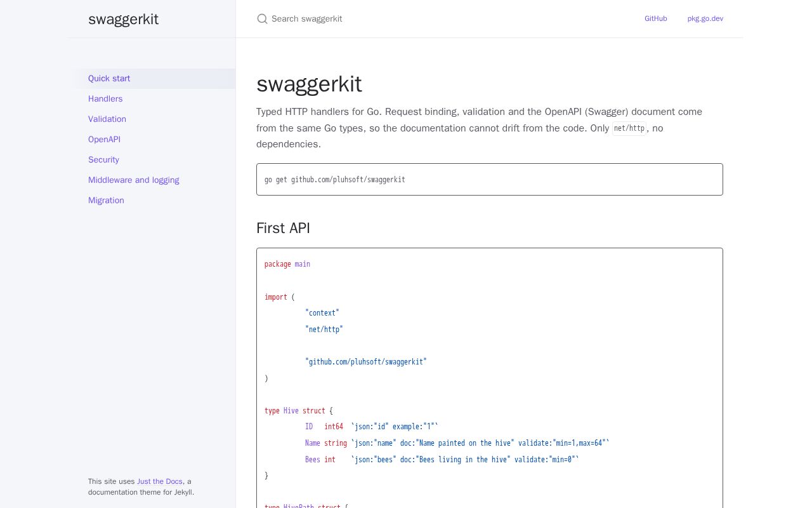Follow the Just the Docs link
The height and width of the screenshot is (508, 812).
(x=160, y=481)
